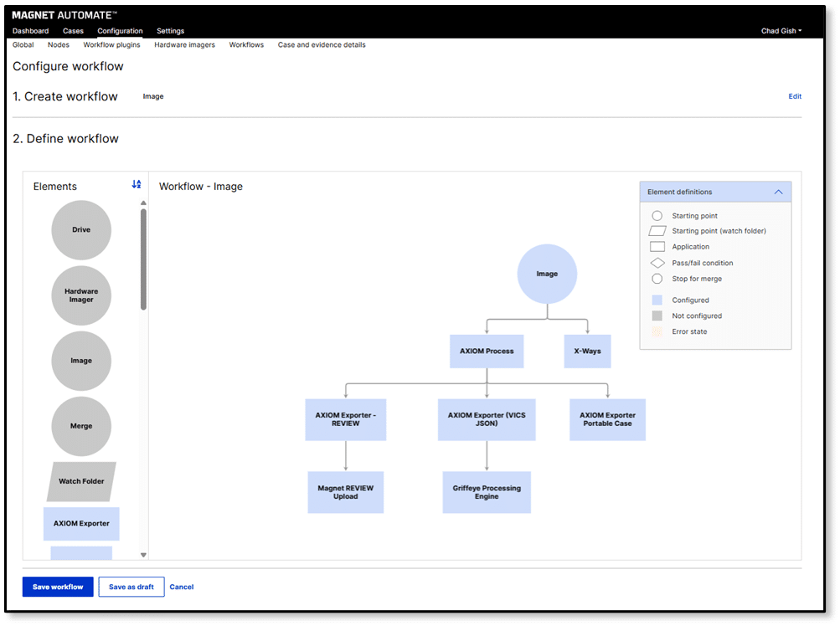
Task: Click the '1. Create workflow' heading
Action: 64,96
